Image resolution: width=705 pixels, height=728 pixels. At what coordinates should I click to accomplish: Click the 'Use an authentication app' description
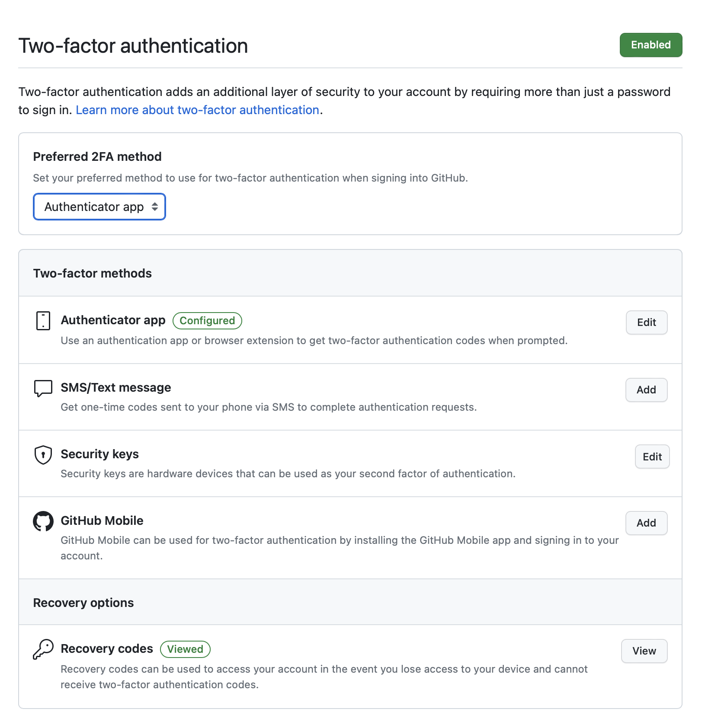(314, 341)
